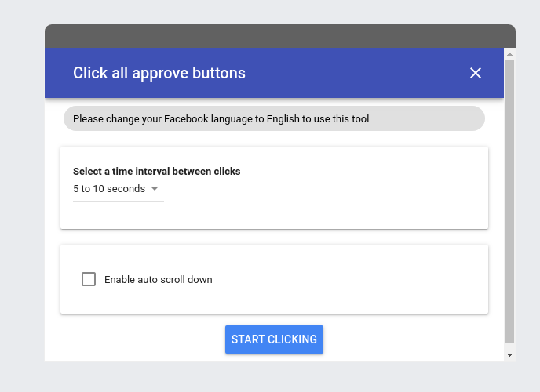This screenshot has height=392, width=540.
Task: Enable auto scroll down checkbox
Action: (x=89, y=279)
